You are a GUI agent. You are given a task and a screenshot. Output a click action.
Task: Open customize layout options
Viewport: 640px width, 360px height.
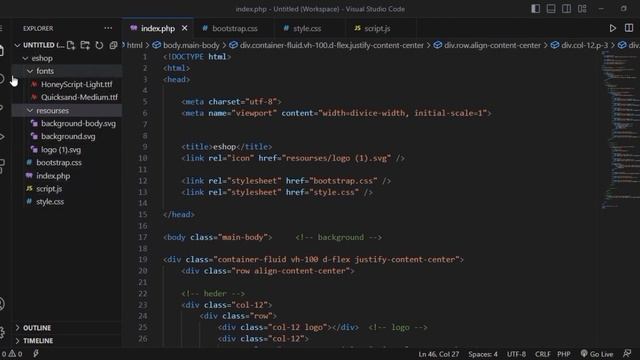pyautogui.click(x=582, y=9)
